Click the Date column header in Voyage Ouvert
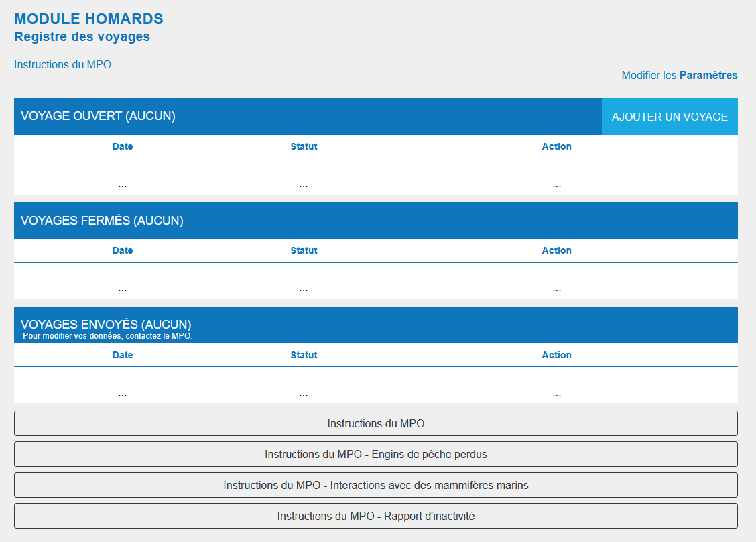Screen dimensions: 756x542 [123, 146]
